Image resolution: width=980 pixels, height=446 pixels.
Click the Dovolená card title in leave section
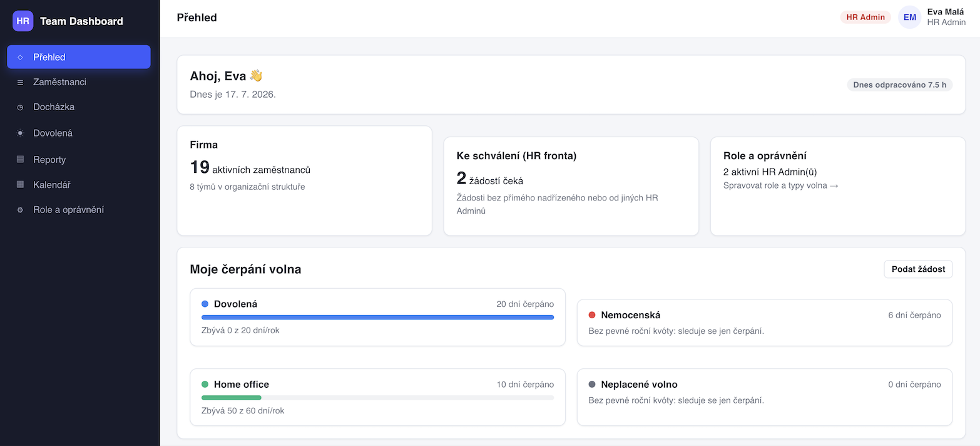coord(235,304)
